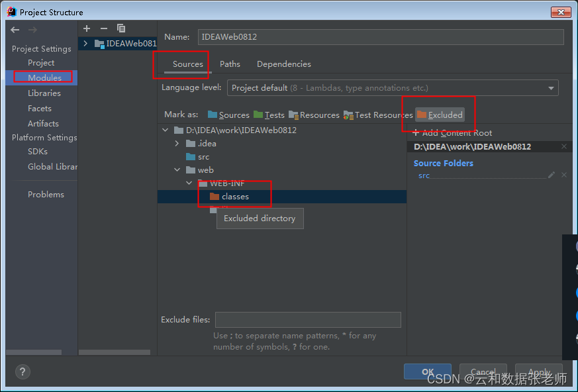
Task: Mark folder as Resources
Action: [314, 115]
